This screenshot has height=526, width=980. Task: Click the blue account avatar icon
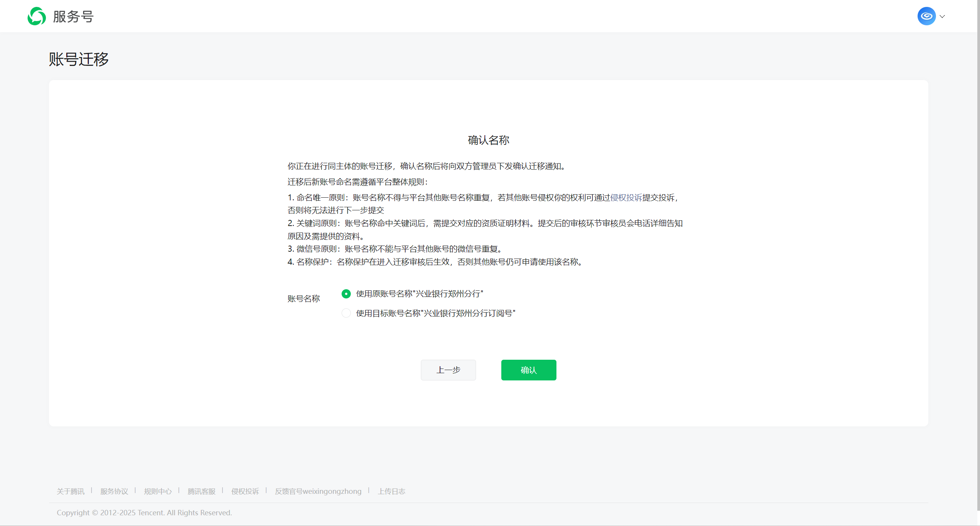click(926, 16)
